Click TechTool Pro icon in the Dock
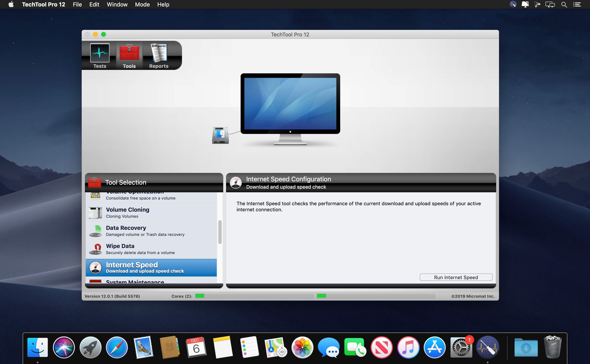 488,347
